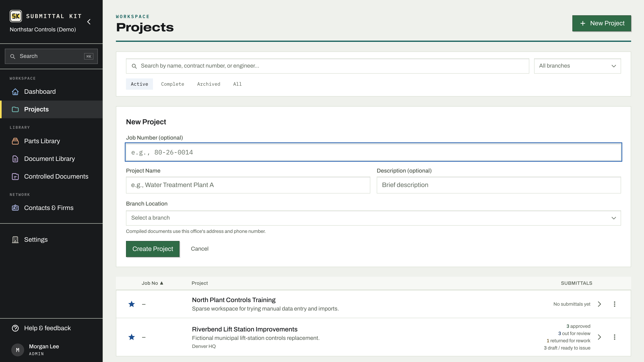Open Parts Library
This screenshot has height=362, width=644.
(51, 141)
